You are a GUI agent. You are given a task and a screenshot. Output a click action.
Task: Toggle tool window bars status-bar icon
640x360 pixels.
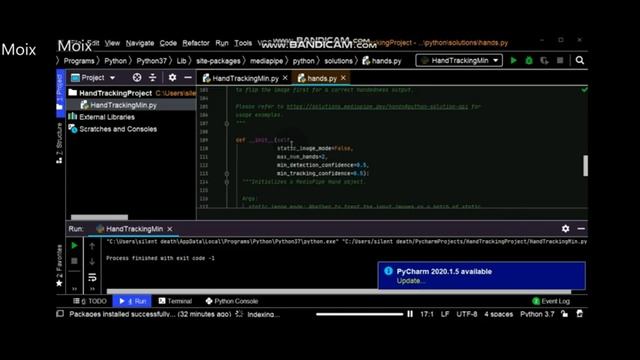pyautogui.click(x=60, y=314)
